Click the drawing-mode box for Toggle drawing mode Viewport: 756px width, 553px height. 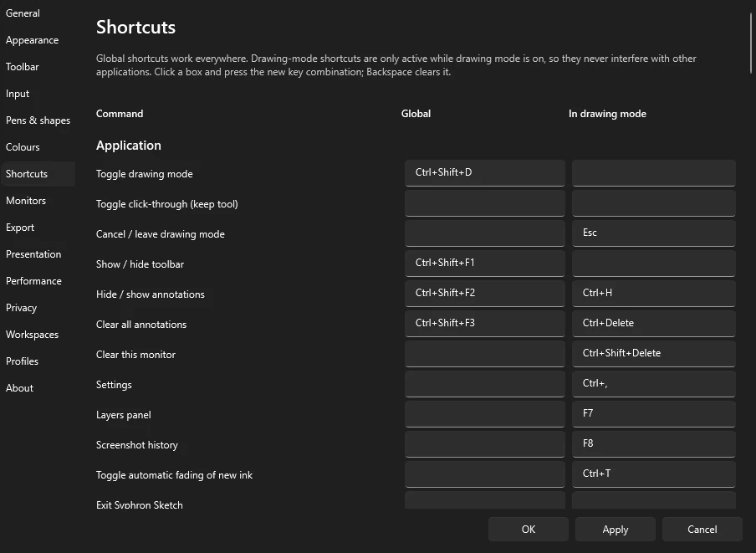(654, 173)
